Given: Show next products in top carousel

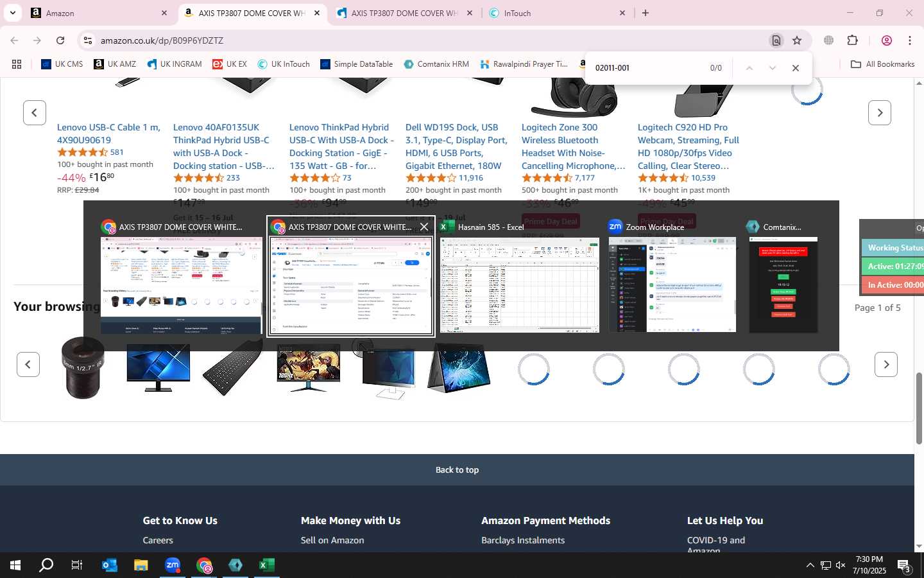Looking at the screenshot, I should pos(880,112).
